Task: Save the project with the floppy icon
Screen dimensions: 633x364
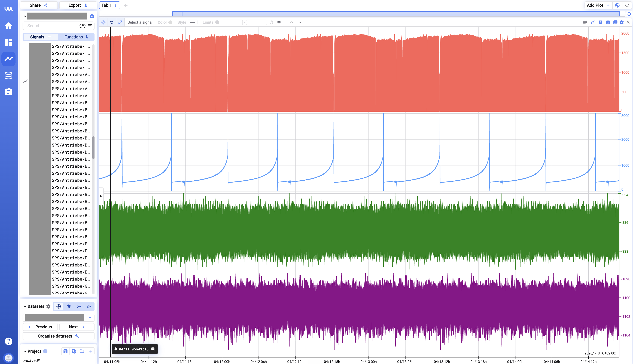Action: tap(65, 351)
